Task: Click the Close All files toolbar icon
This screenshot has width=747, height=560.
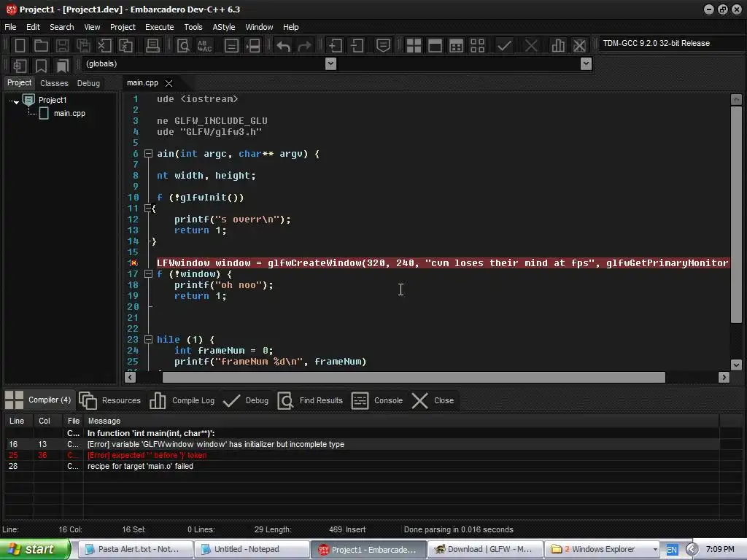Action: [125, 46]
